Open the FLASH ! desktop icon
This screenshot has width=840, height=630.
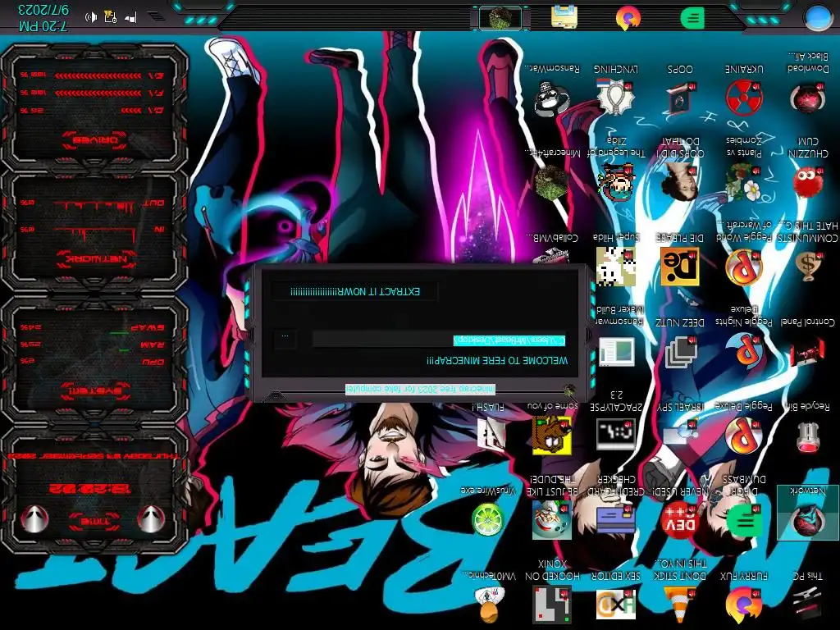pyautogui.click(x=491, y=434)
